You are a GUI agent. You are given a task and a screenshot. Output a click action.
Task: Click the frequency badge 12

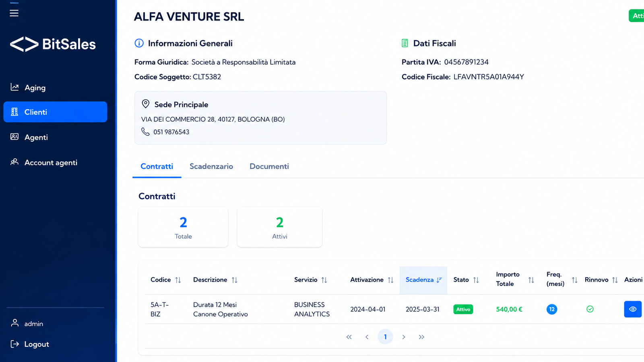[x=552, y=309]
